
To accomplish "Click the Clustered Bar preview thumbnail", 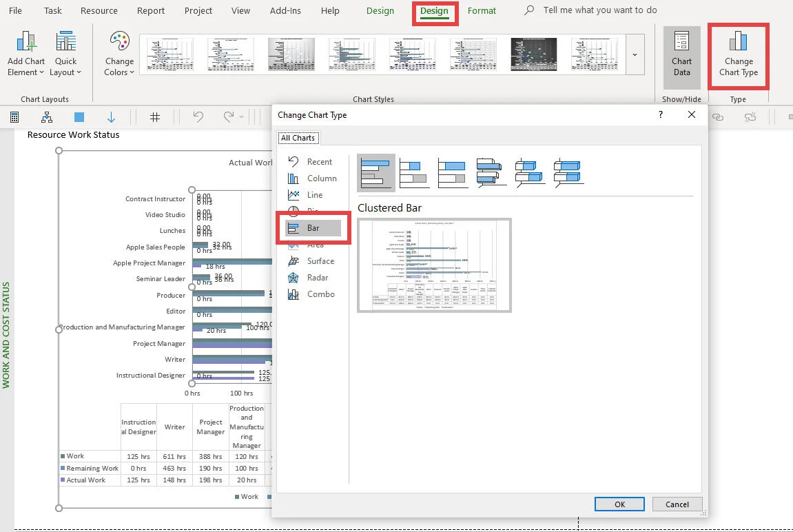I will (434, 265).
